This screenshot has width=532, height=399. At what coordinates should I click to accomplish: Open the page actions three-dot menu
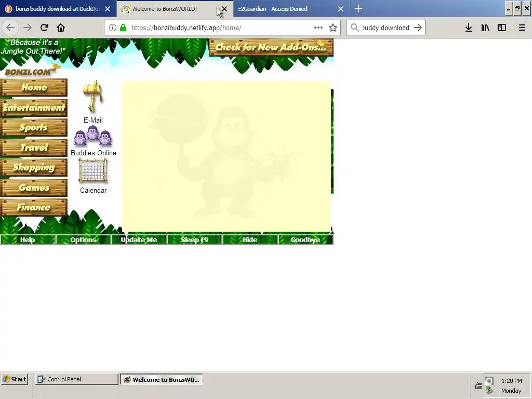pyautogui.click(x=318, y=28)
